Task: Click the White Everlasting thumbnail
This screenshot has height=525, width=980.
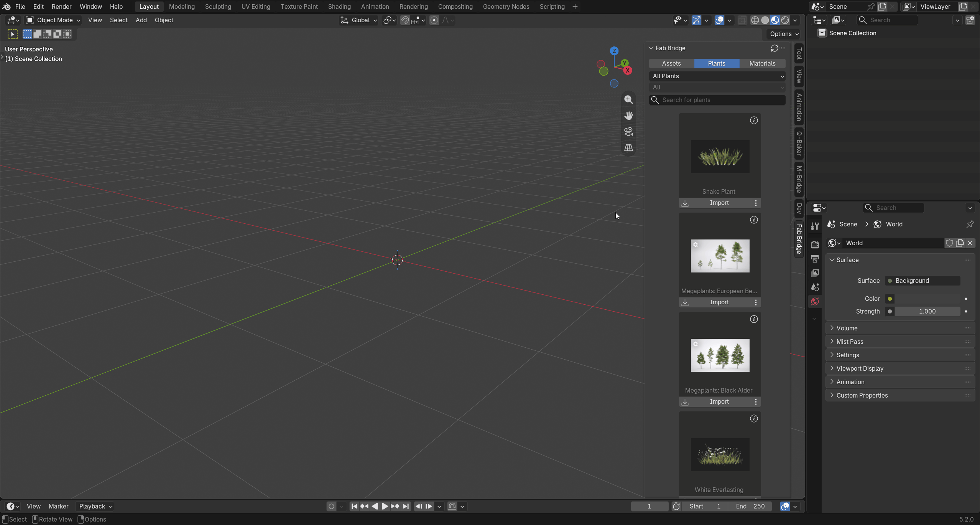Action: (720, 455)
